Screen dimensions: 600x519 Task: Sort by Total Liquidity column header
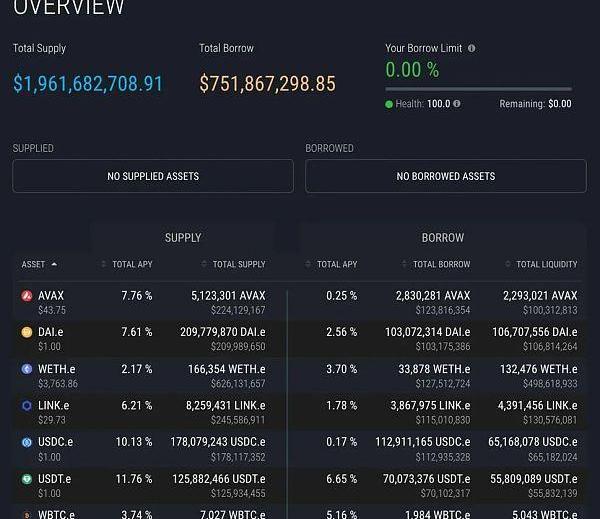[x=546, y=264]
